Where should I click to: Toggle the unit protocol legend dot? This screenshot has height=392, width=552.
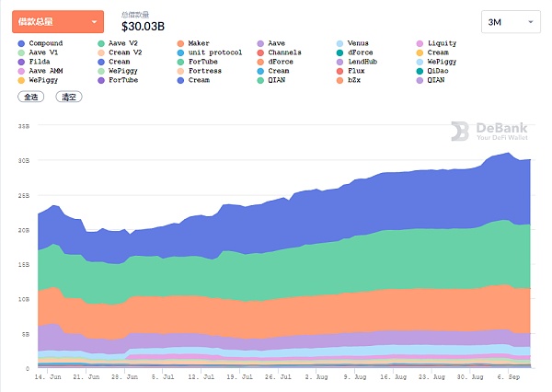[x=180, y=52]
